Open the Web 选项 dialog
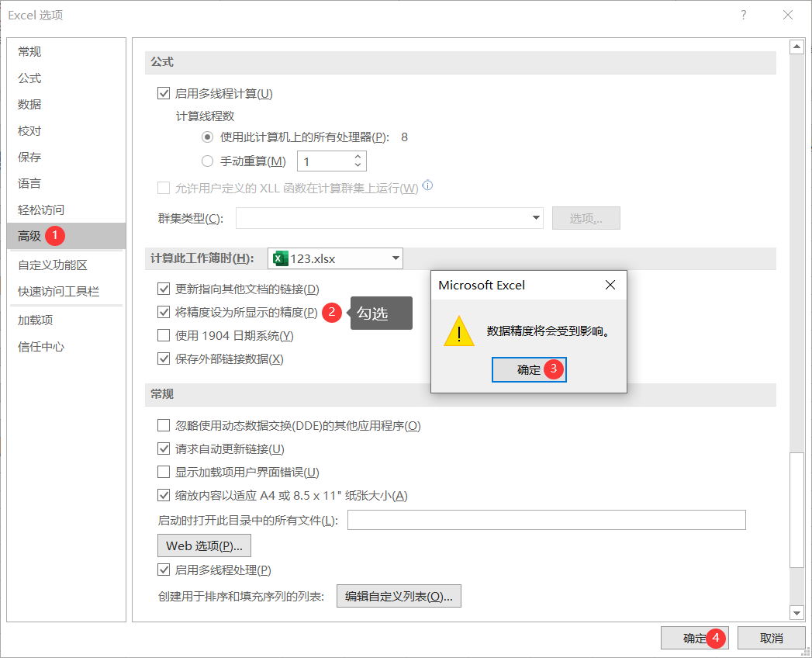 (204, 545)
